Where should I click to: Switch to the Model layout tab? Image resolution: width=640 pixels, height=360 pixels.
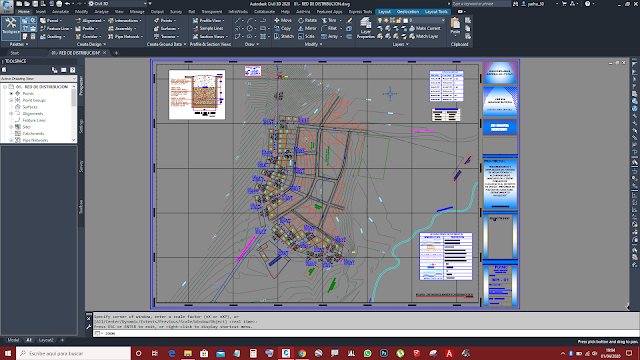pyautogui.click(x=13, y=340)
